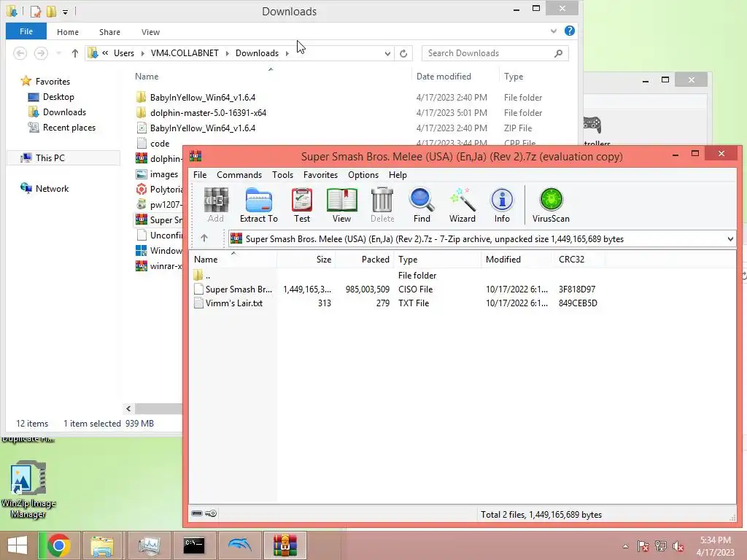747x560 pixels.
Task: Click Back arrow in Downloads Explorer window
Action: coord(20,53)
